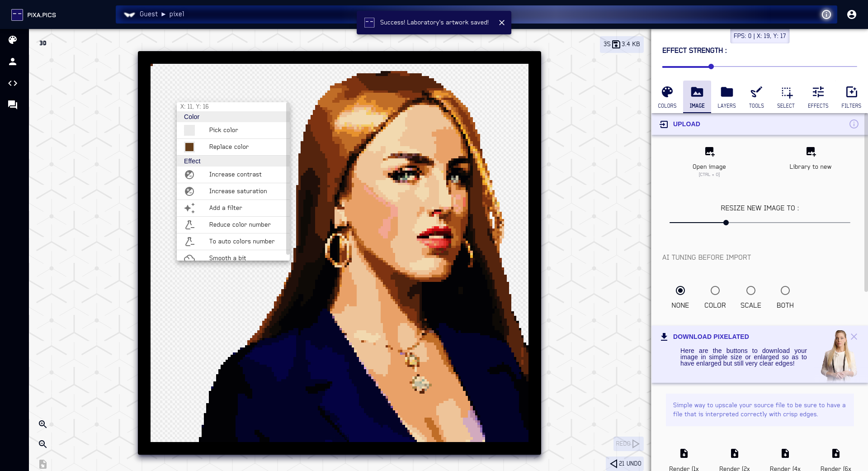The height and width of the screenshot is (471, 868).
Task: Open the account profile icon at top right
Action: click(851, 14)
